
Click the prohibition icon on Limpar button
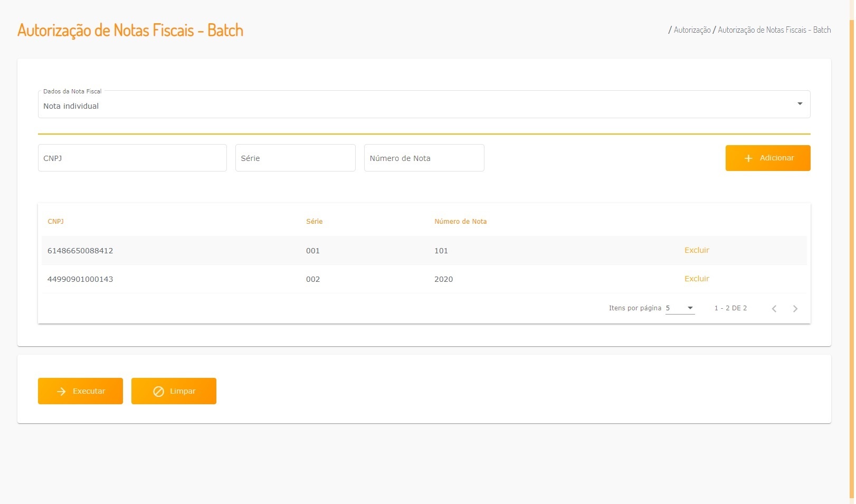click(158, 391)
